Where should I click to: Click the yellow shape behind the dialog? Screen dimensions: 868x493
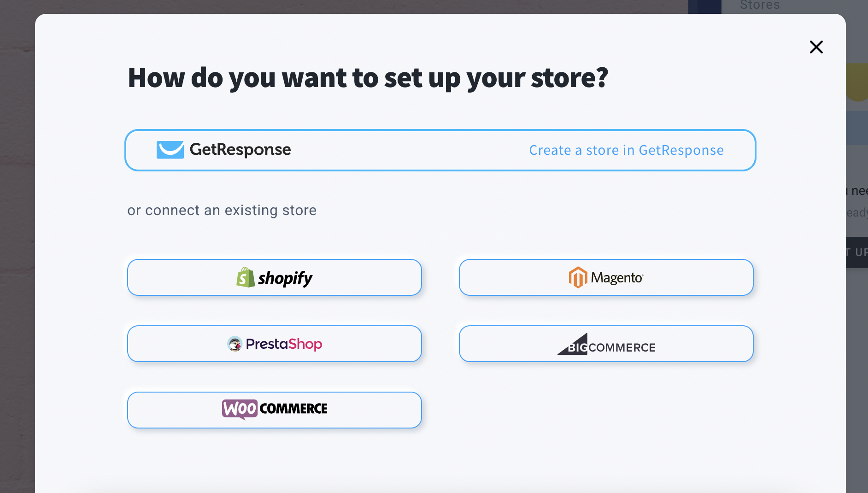point(857,82)
